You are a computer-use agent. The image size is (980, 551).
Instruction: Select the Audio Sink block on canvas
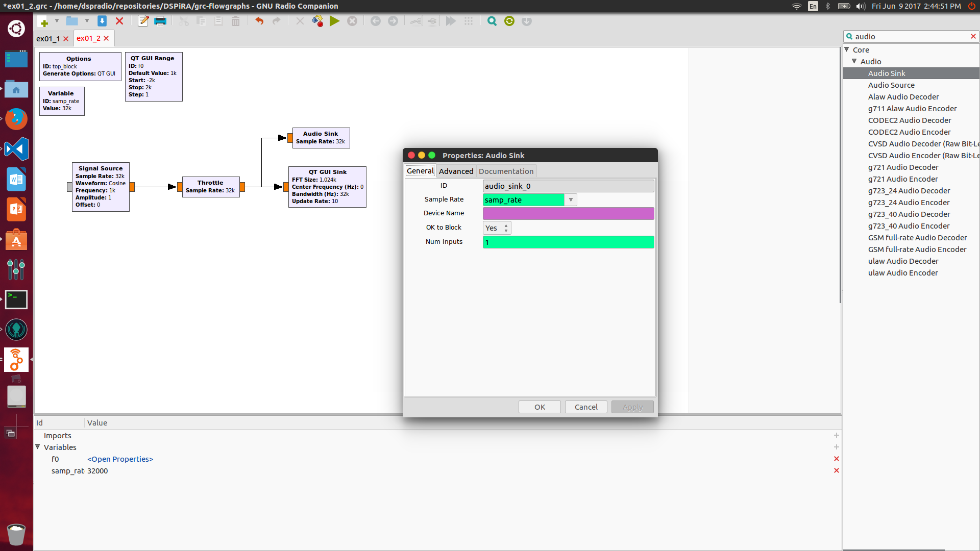click(321, 138)
